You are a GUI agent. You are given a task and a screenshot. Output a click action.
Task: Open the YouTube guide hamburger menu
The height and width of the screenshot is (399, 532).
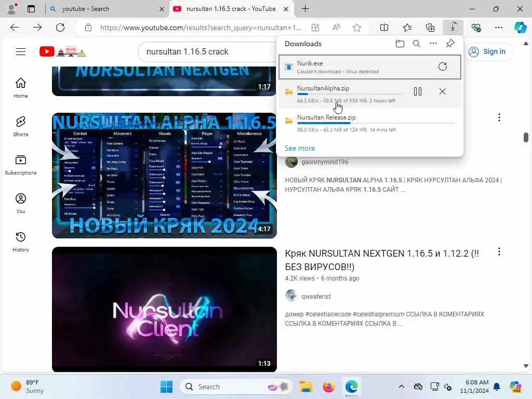21,51
